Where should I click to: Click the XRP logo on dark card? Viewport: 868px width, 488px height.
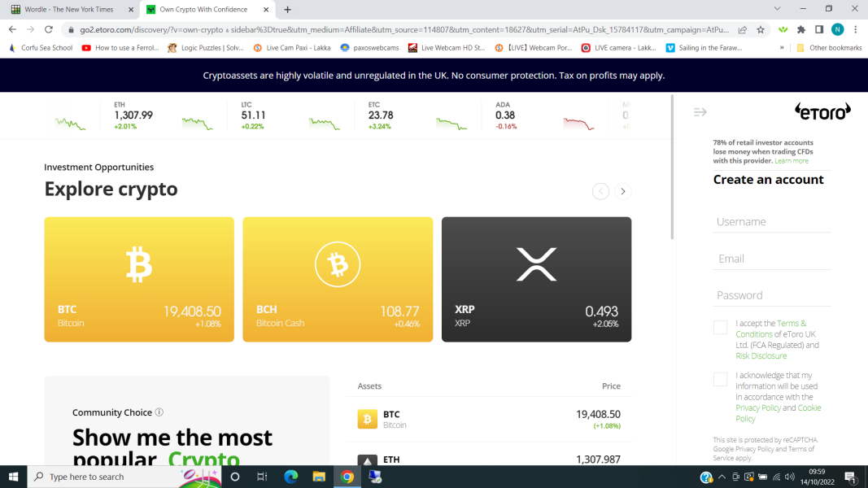coord(536,264)
